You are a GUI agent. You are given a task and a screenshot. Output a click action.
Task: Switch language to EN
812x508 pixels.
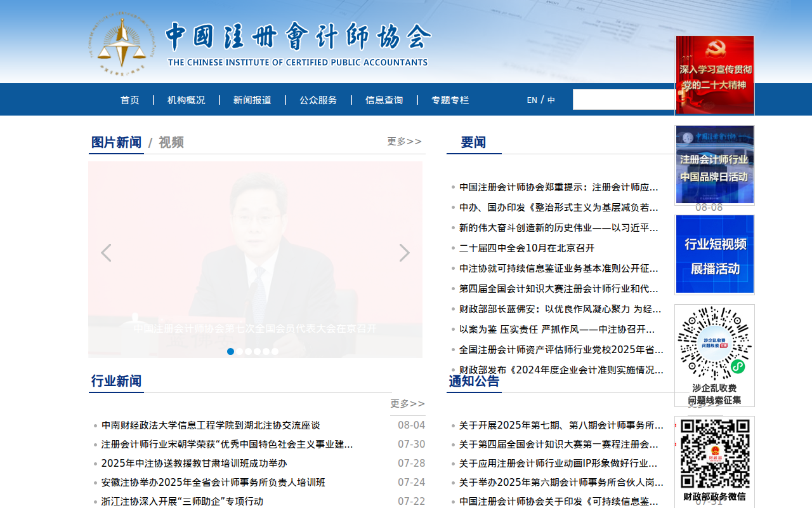click(x=532, y=100)
